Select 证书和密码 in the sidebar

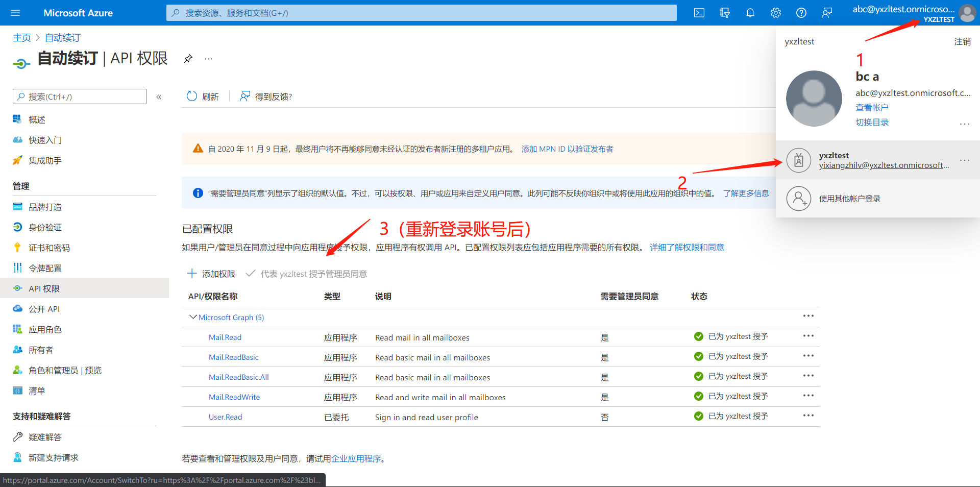point(49,248)
